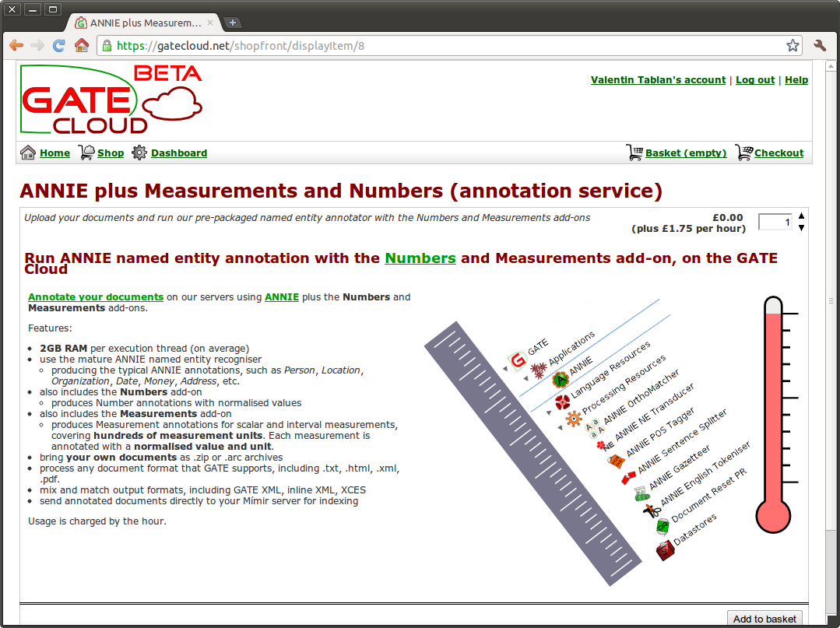Click the grey ruler illustration
The image size is (840, 628).
532,454
